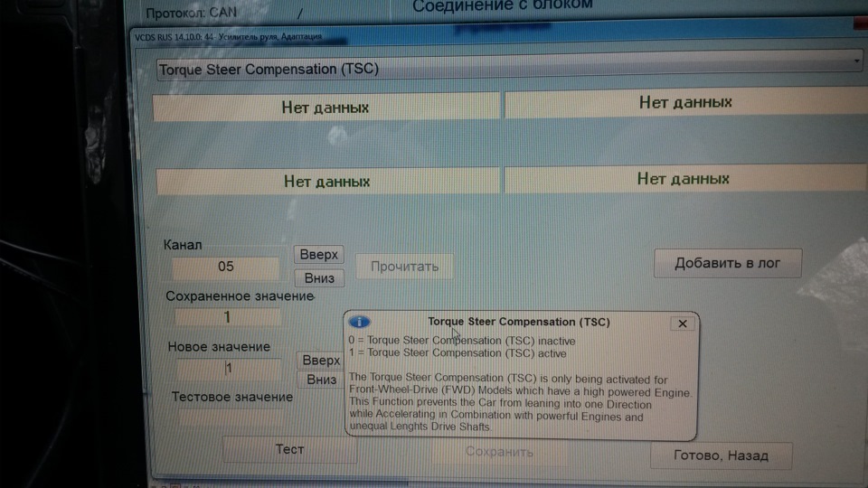Click the Сохраненное значение label

click(240, 296)
